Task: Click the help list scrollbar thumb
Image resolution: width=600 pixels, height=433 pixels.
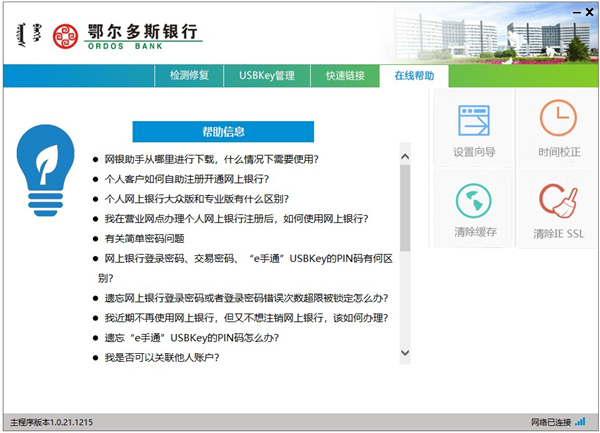Action: (405, 208)
